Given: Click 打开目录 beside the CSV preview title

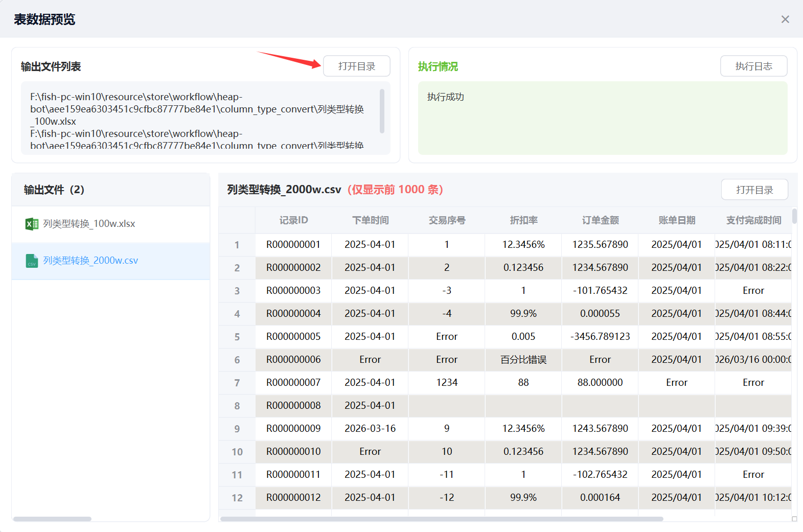Looking at the screenshot, I should tap(754, 190).
